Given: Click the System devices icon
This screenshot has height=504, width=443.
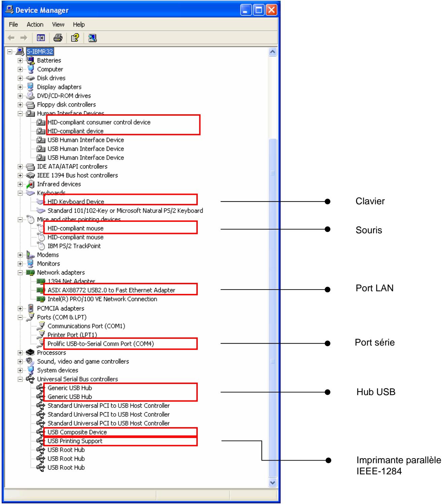Looking at the screenshot, I should (31, 370).
